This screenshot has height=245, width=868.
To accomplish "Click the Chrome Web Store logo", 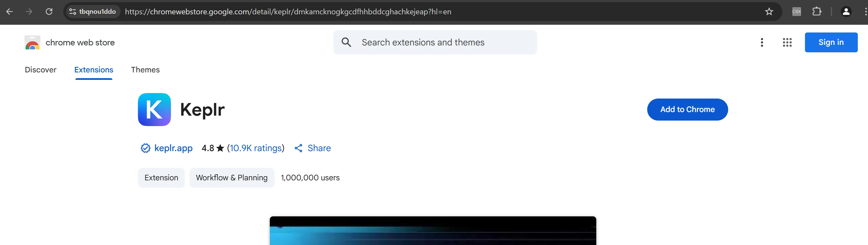I will 32,42.
